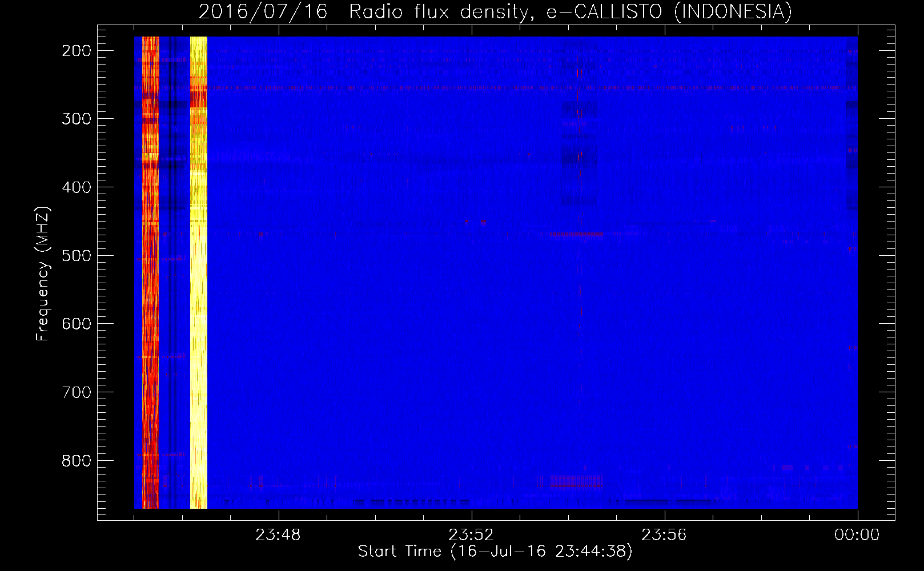This screenshot has height=571, width=924.
Task: Click the bright yellow burst band in spectrogram
Action: [198, 272]
